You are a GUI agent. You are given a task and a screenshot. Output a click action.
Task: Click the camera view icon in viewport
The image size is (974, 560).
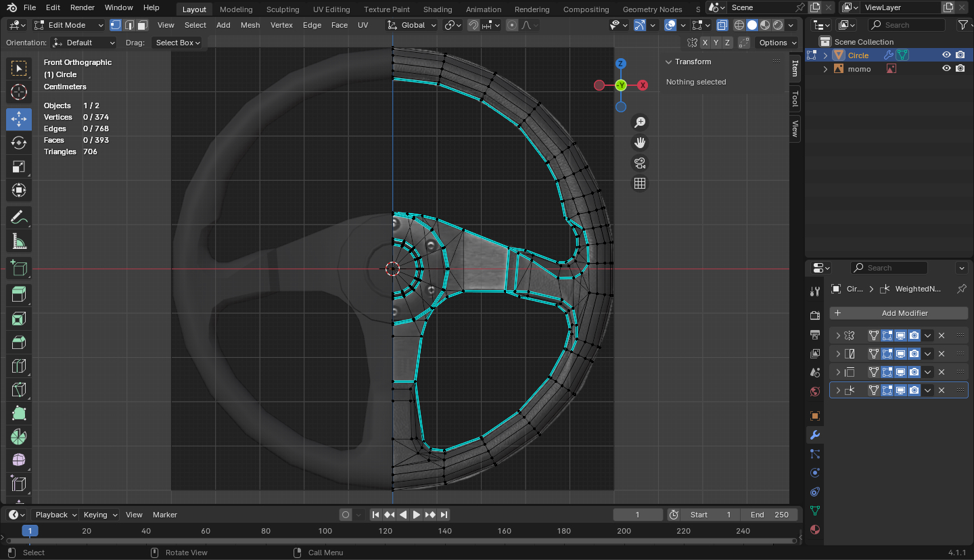[639, 163]
